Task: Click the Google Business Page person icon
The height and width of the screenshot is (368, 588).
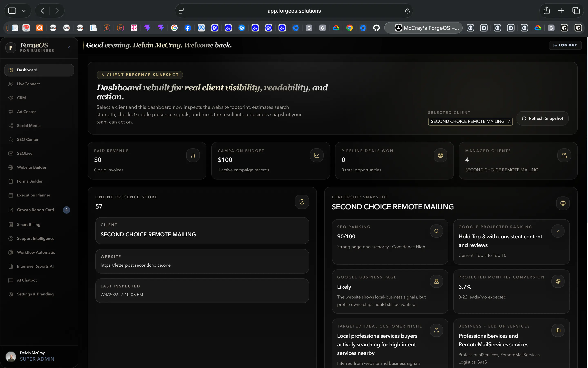Action: [x=436, y=281]
